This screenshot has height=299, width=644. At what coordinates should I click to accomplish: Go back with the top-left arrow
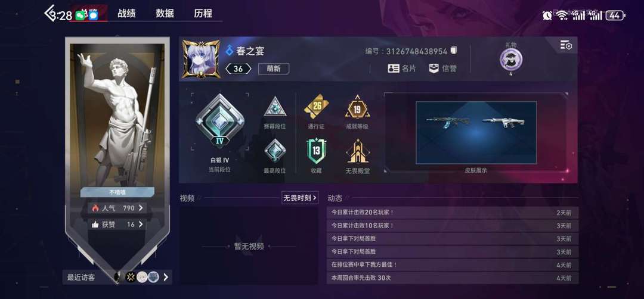[49, 13]
